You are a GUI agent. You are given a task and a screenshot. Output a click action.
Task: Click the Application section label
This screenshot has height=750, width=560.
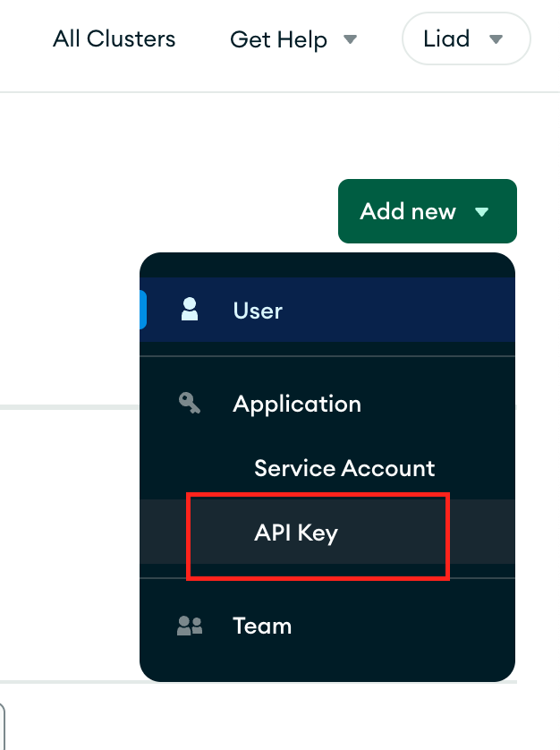(x=296, y=405)
